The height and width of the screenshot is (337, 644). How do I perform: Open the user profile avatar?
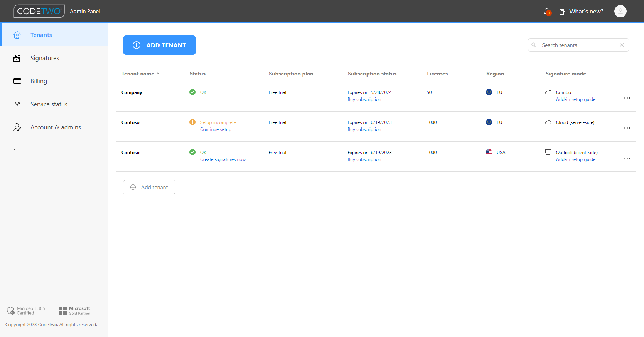(x=620, y=12)
